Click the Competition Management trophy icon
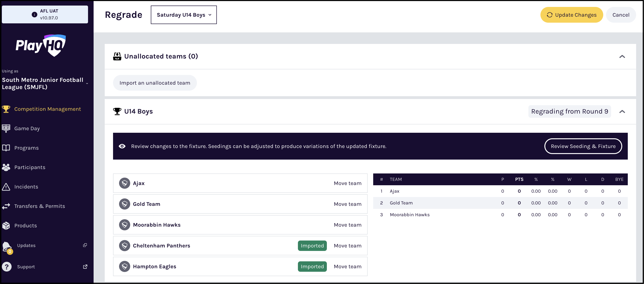 click(x=6, y=109)
